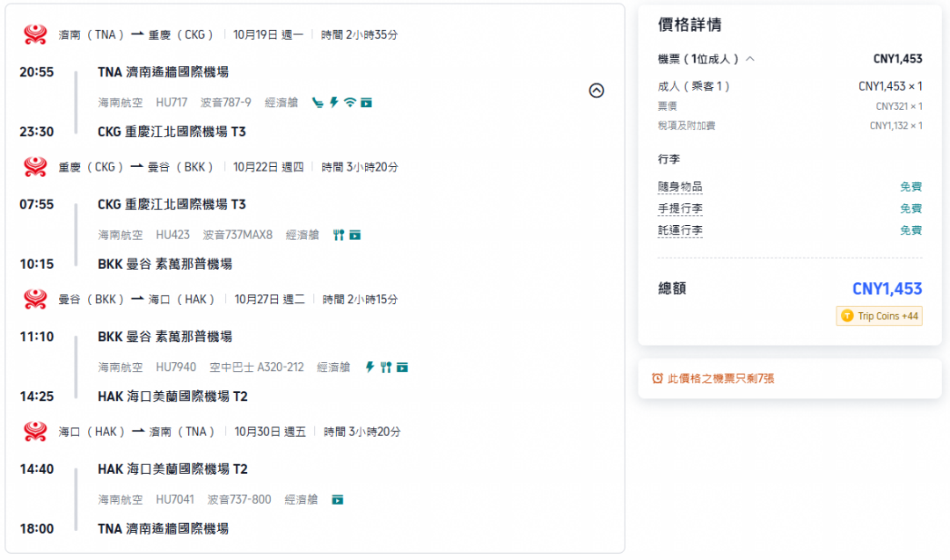This screenshot has width=950, height=560.
Task: Check the entertainment icon for flight HU7940
Action: click(x=402, y=367)
